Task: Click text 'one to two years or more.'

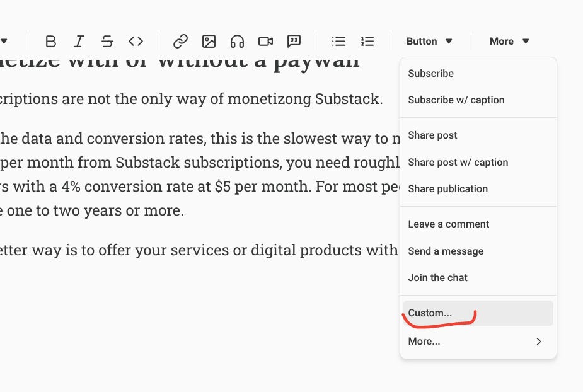Action: pyautogui.click(x=95, y=210)
